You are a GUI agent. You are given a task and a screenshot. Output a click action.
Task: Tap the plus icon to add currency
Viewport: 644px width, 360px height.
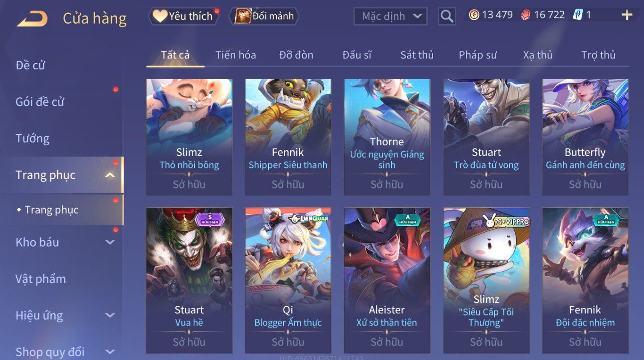click(x=627, y=15)
